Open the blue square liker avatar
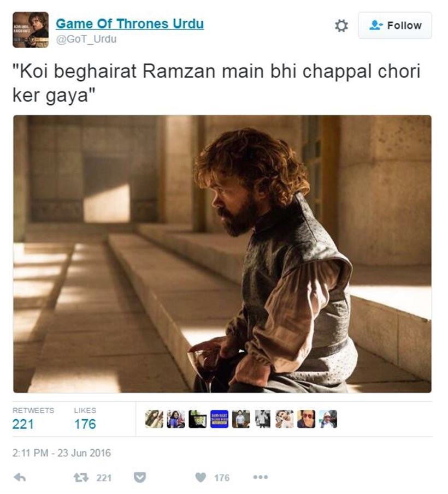The height and width of the screenshot is (494, 448). tap(220, 419)
